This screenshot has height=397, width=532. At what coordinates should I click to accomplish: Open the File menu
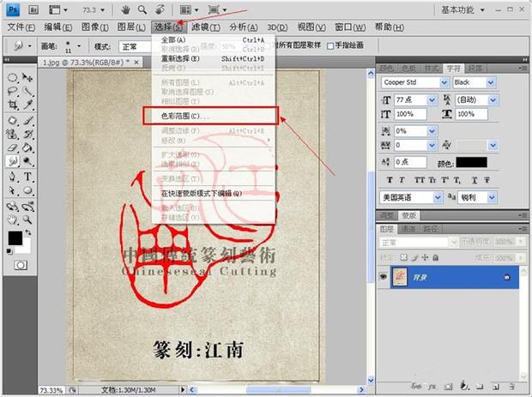pos(21,27)
